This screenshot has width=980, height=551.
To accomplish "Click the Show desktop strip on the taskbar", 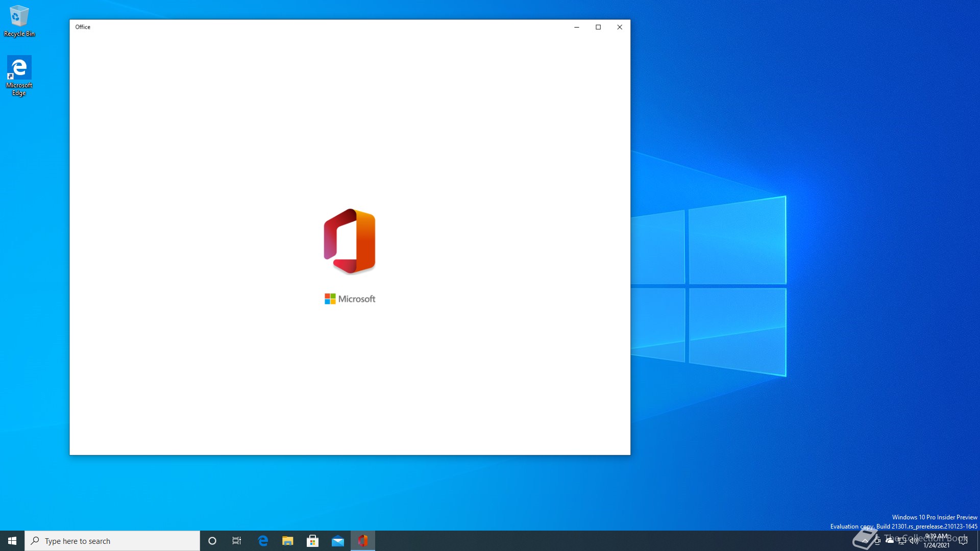I will click(978, 541).
